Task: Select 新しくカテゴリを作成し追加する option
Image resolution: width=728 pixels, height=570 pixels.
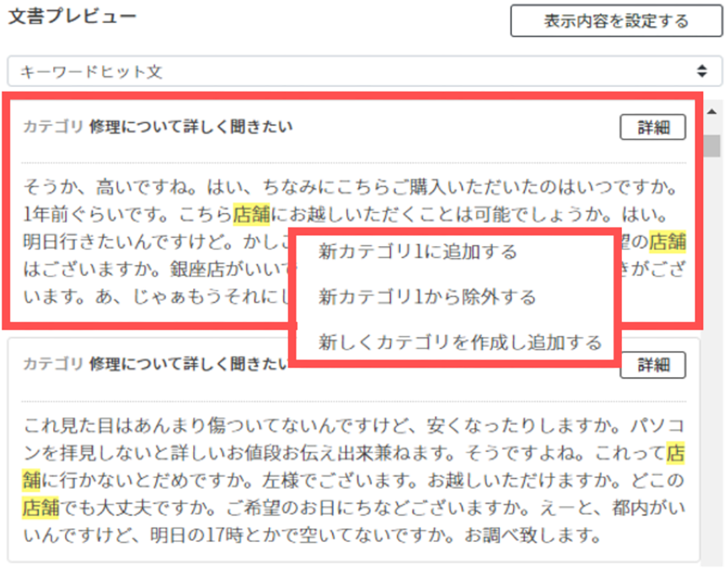Action: pos(460,343)
